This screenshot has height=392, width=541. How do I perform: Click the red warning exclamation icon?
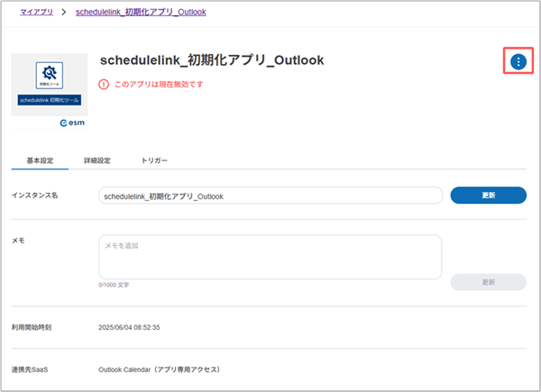tap(105, 85)
